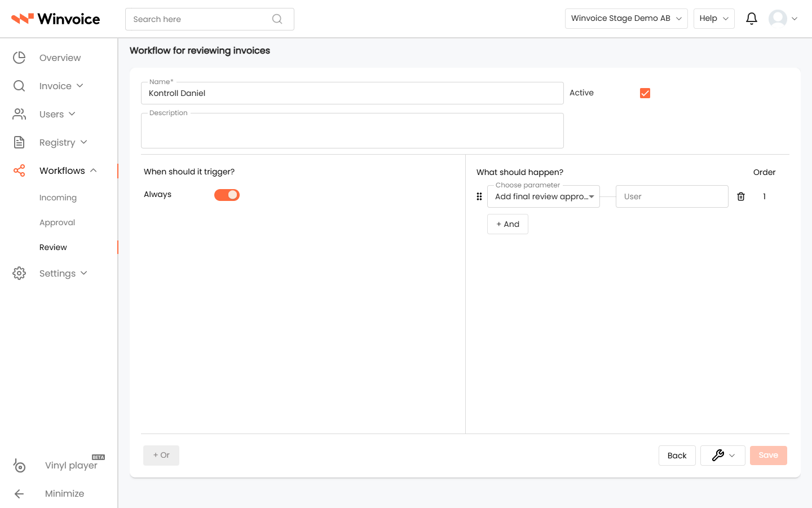
Task: Open Incoming workflows submenu item
Action: (58, 198)
